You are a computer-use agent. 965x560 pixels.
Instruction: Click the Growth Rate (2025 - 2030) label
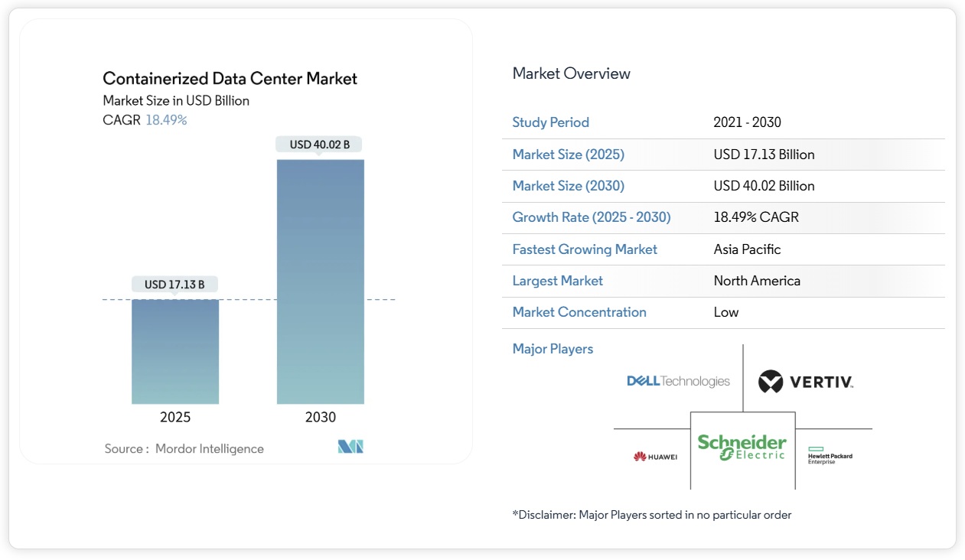point(591,217)
